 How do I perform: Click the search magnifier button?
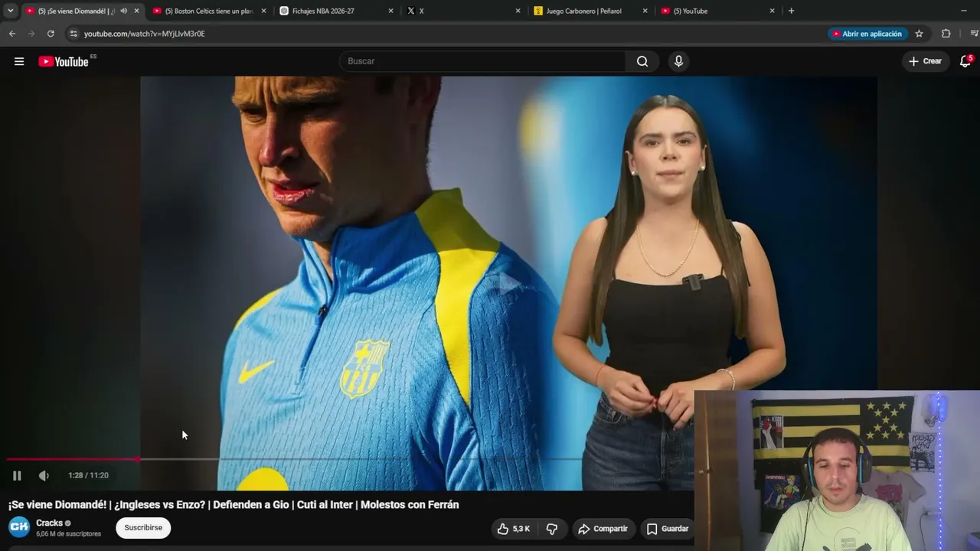pos(642,61)
